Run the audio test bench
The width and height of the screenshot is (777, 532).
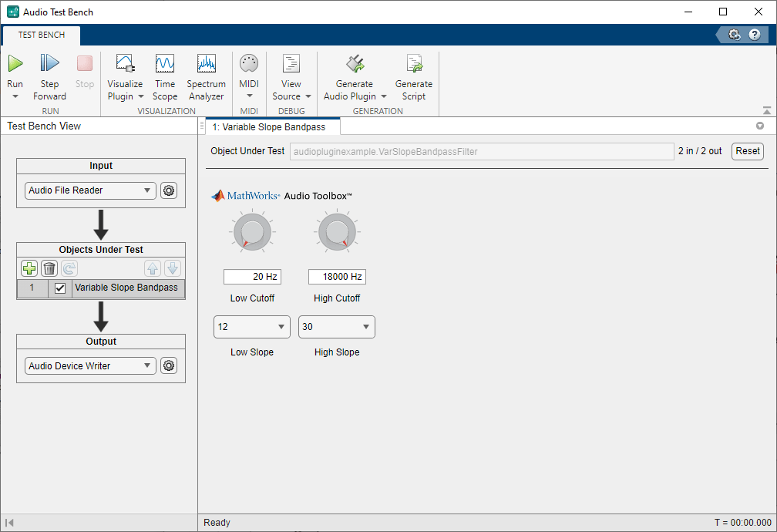tap(15, 64)
